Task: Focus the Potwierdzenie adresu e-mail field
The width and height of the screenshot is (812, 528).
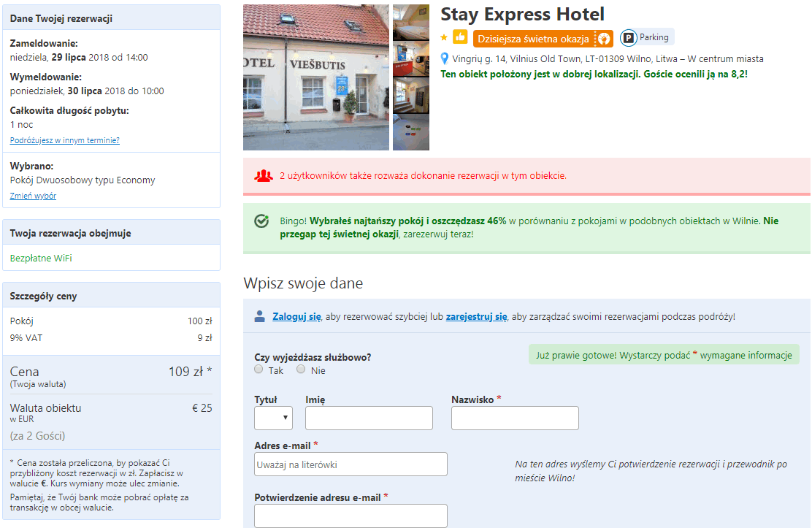Action: (351, 516)
